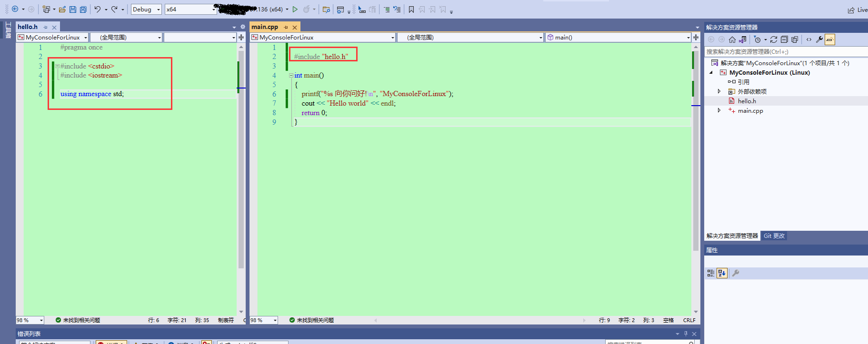
Task: Redo the last undone edit
Action: pyautogui.click(x=114, y=9)
